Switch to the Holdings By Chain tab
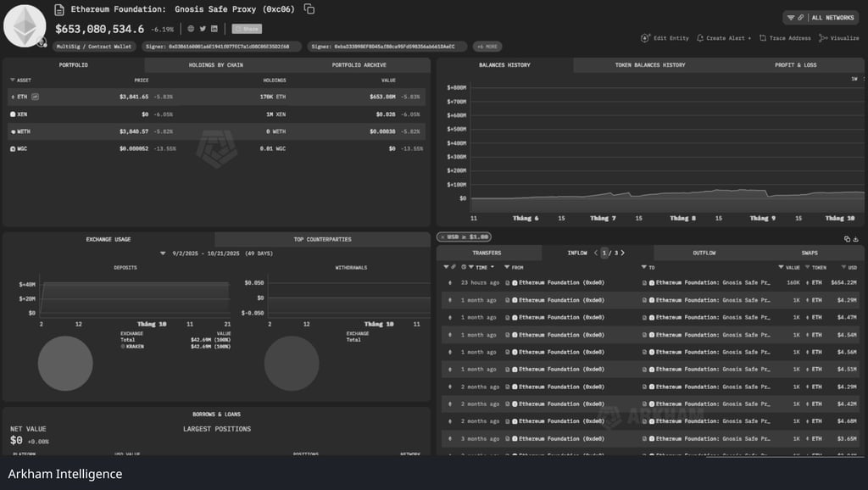The image size is (868, 490). click(216, 64)
